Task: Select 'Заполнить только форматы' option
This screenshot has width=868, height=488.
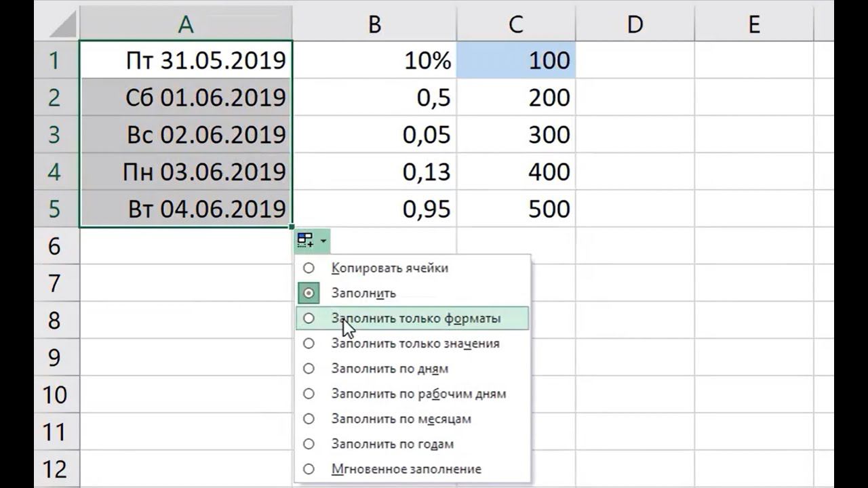Action: click(416, 318)
